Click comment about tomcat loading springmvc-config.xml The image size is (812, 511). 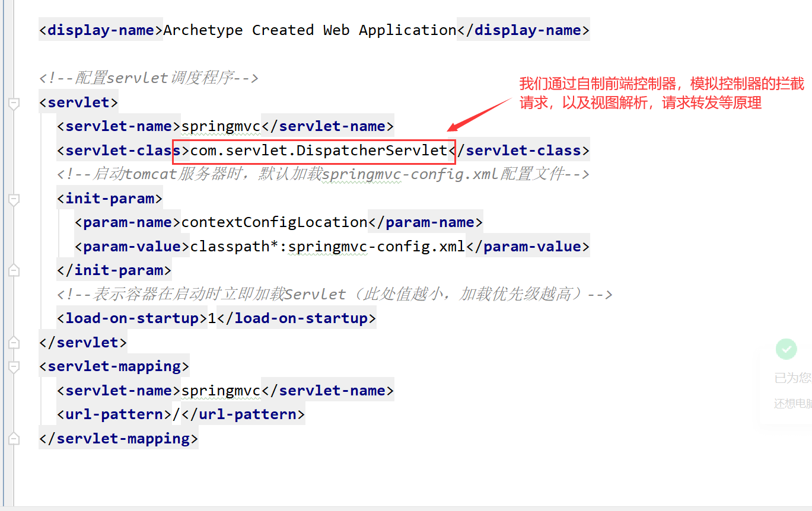pyautogui.click(x=323, y=174)
